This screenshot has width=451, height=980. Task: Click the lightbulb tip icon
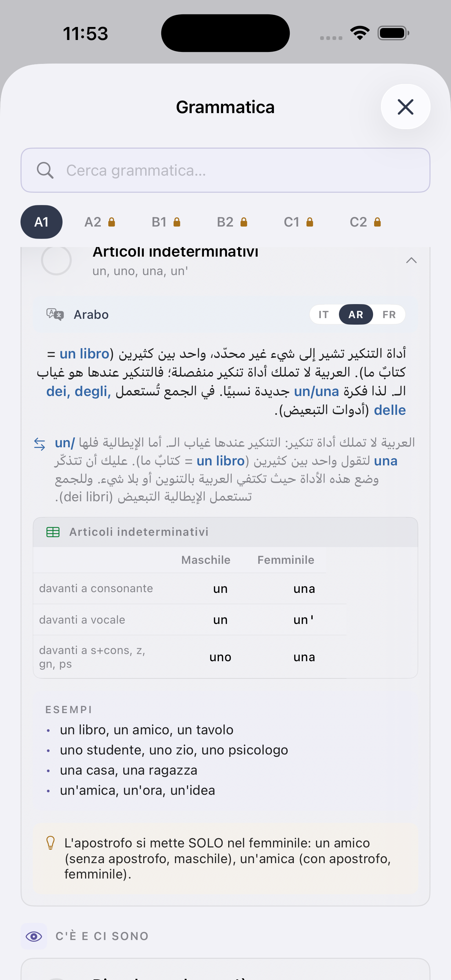pos(51,843)
